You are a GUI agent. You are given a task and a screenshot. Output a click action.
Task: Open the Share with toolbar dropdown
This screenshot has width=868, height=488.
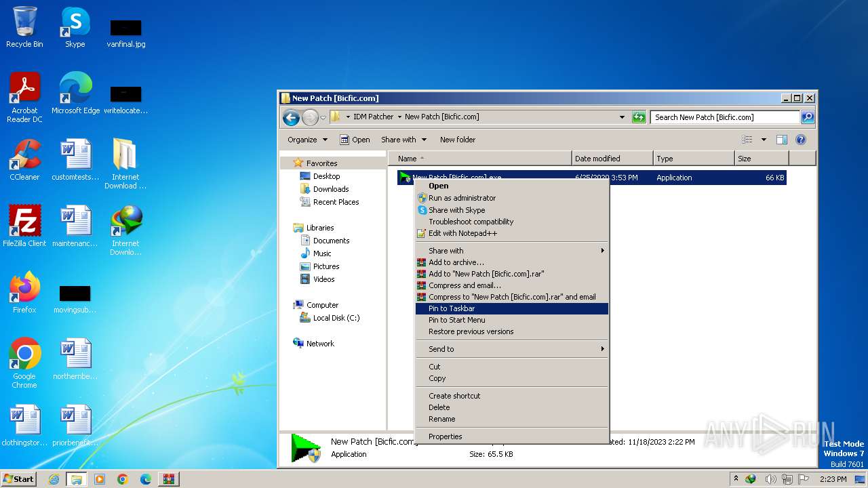tap(404, 140)
